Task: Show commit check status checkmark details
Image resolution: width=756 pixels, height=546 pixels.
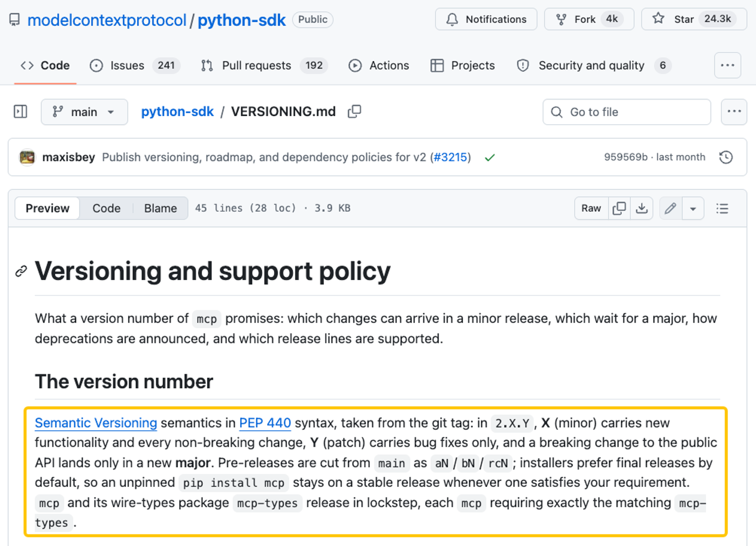Action: click(490, 157)
